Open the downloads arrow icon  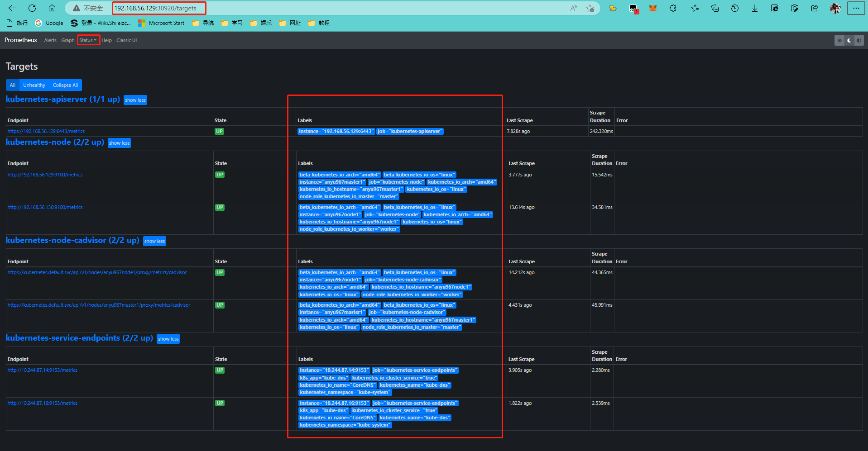[x=755, y=8]
